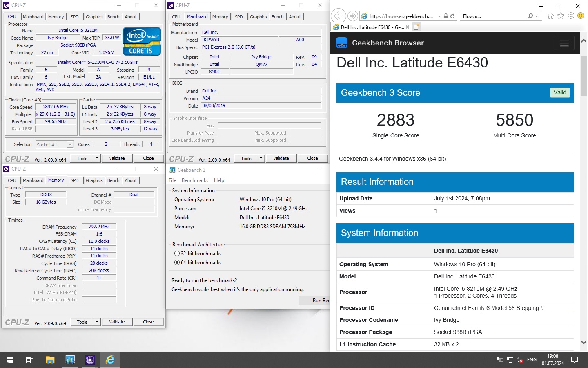Click the browser vertical scrollbar thumb
This screenshot has height=368, width=588.
[584, 76]
